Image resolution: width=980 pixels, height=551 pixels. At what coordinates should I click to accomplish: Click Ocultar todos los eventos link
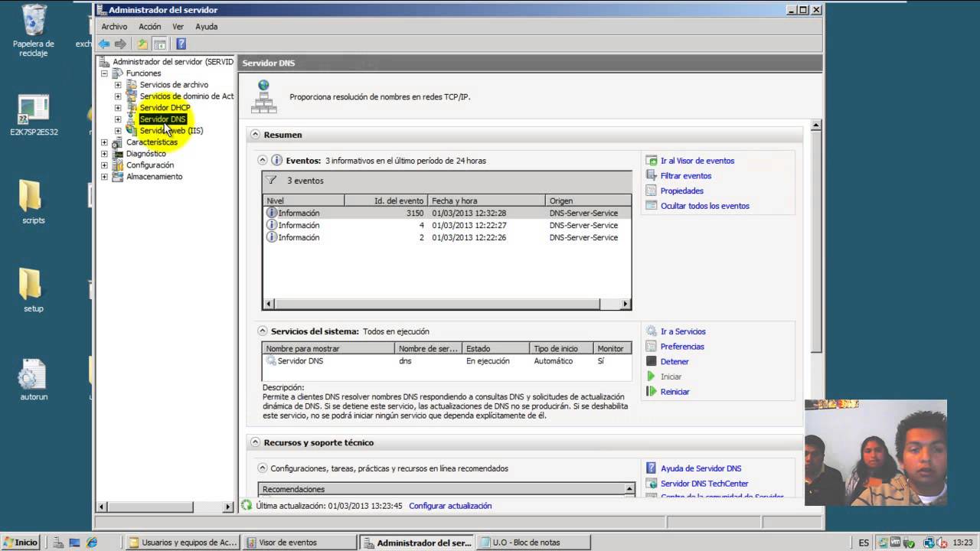click(705, 206)
